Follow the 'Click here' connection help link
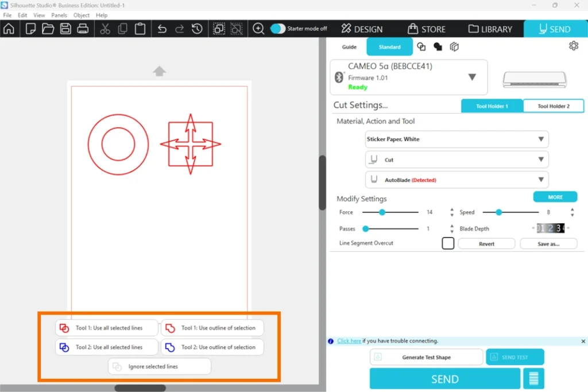 pos(349,341)
